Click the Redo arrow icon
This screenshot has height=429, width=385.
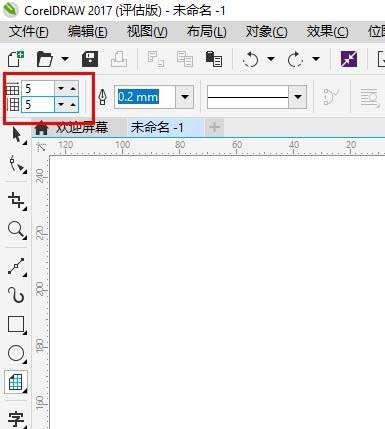click(x=295, y=60)
